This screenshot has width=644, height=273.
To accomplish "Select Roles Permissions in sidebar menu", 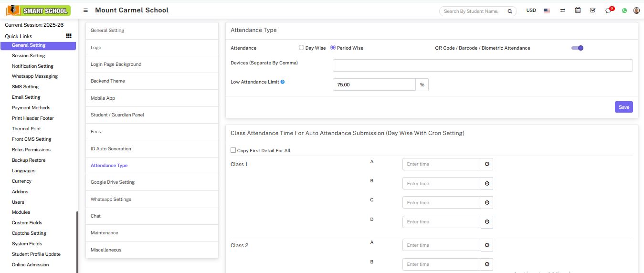I will point(31,150).
